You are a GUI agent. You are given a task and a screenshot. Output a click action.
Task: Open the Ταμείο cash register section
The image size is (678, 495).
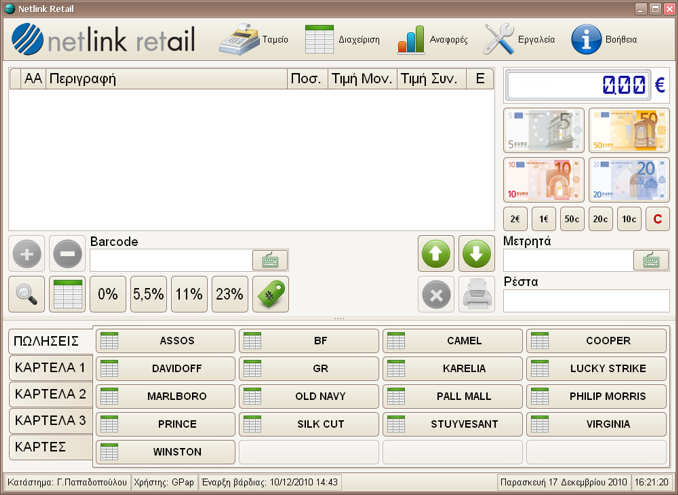(x=254, y=39)
